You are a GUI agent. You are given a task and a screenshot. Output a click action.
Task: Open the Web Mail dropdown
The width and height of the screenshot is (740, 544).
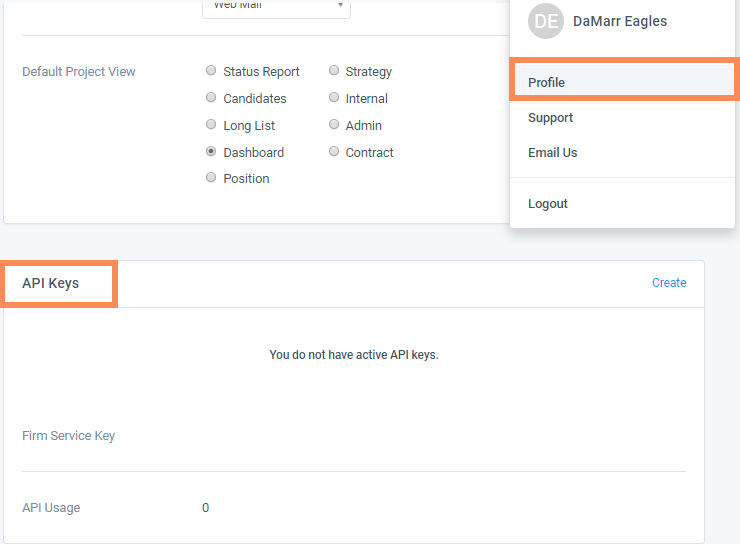[x=276, y=7]
